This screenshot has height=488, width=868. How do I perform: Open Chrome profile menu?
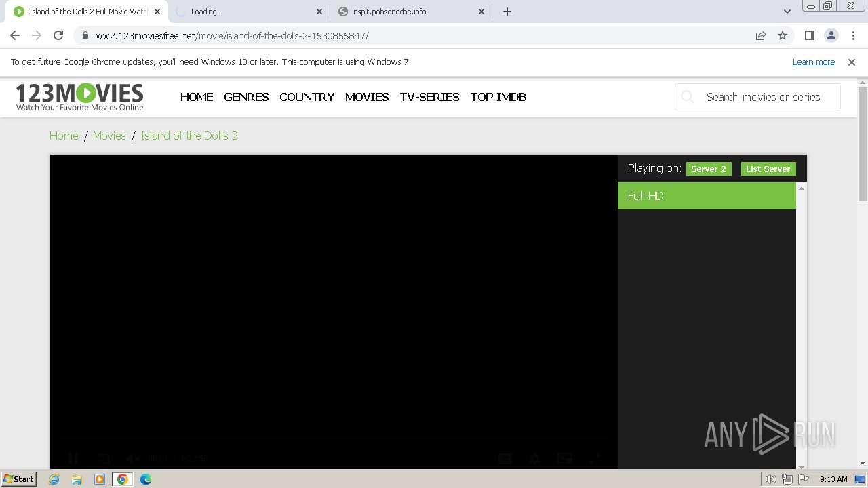[831, 35]
